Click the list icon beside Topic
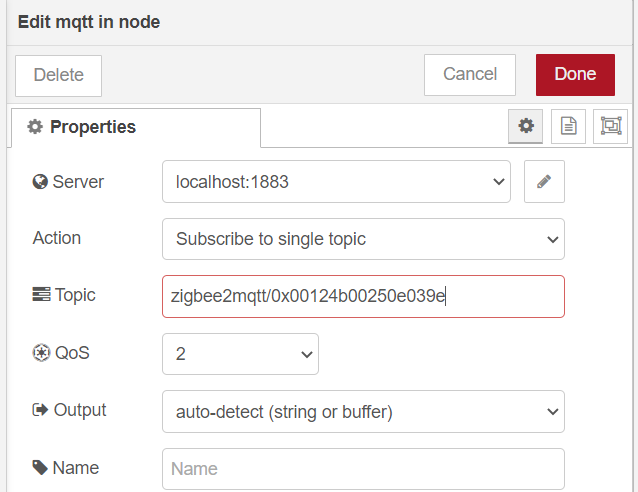The image size is (638, 492). [x=40, y=295]
